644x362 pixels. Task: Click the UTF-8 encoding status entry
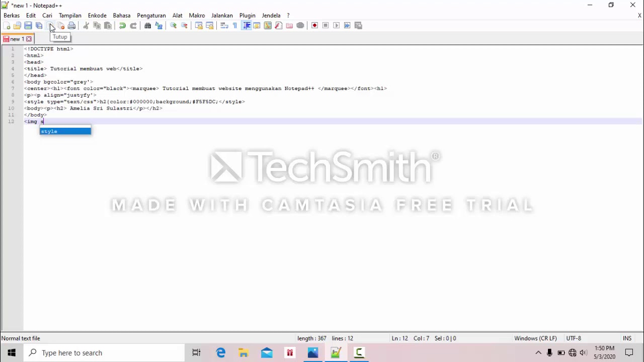[x=574, y=338]
